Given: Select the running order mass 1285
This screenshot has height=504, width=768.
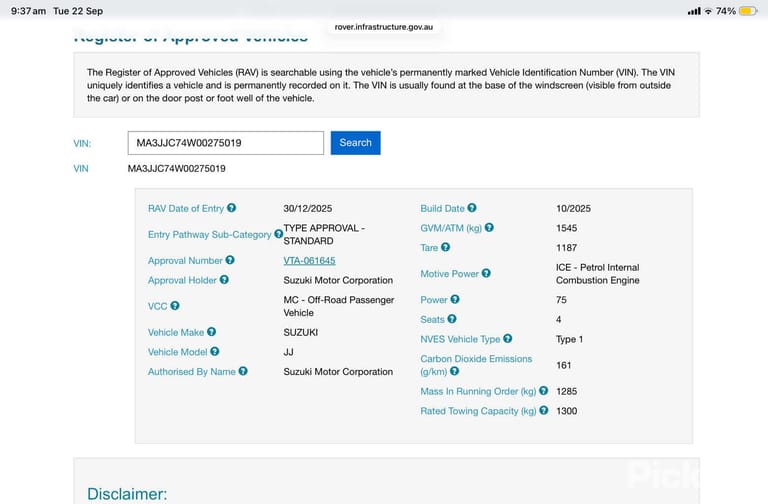Looking at the screenshot, I should coord(567,391).
